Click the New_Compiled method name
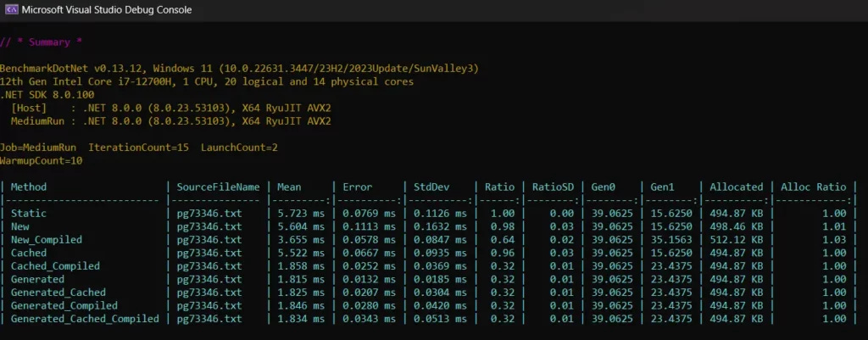 coord(47,240)
